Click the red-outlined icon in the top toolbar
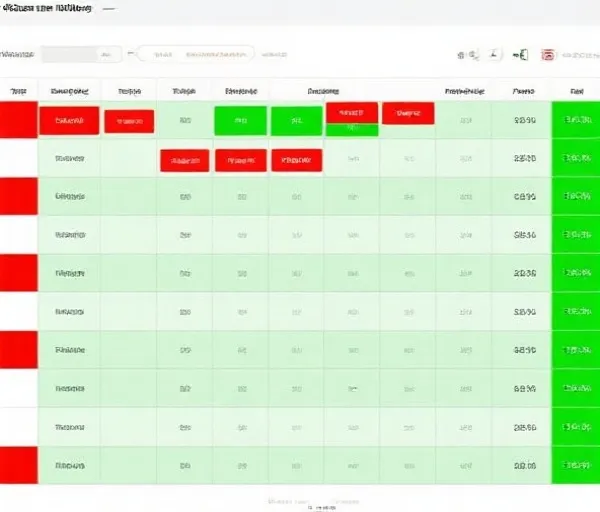Image resolution: width=600 pixels, height=512 pixels. click(548, 55)
